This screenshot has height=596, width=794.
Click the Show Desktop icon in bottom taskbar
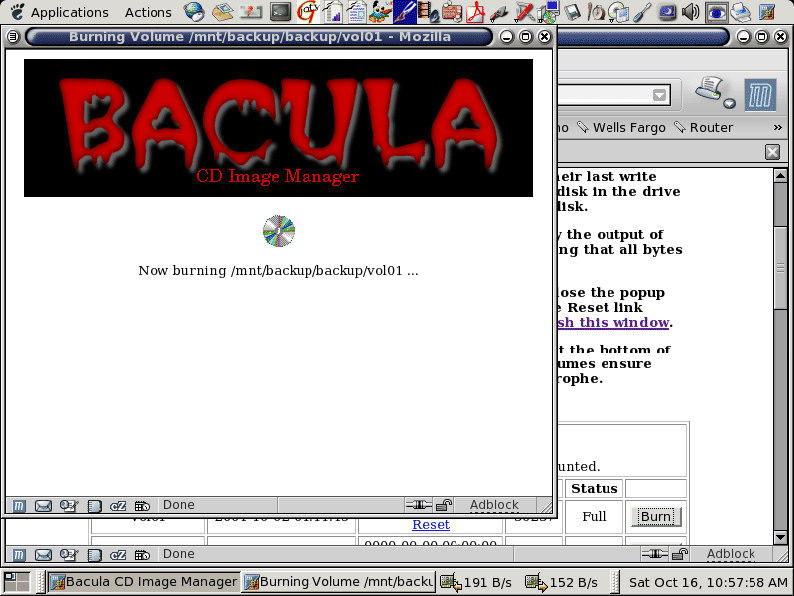click(18, 582)
